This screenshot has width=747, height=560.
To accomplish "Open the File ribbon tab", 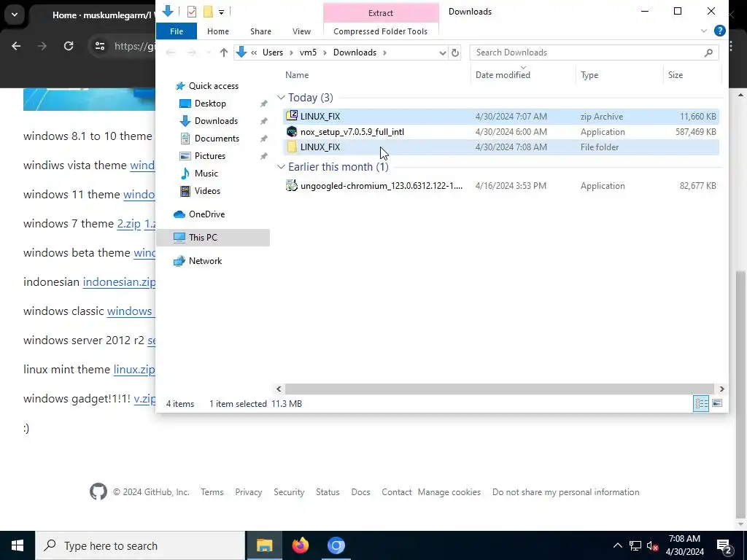I will pos(177,31).
